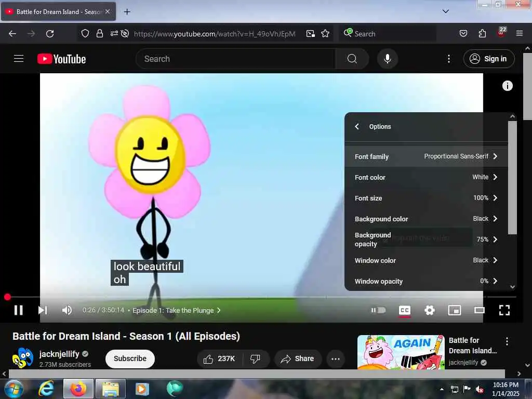
Task: Open the AGAIN recommended video thumbnail
Action: pyautogui.click(x=401, y=352)
